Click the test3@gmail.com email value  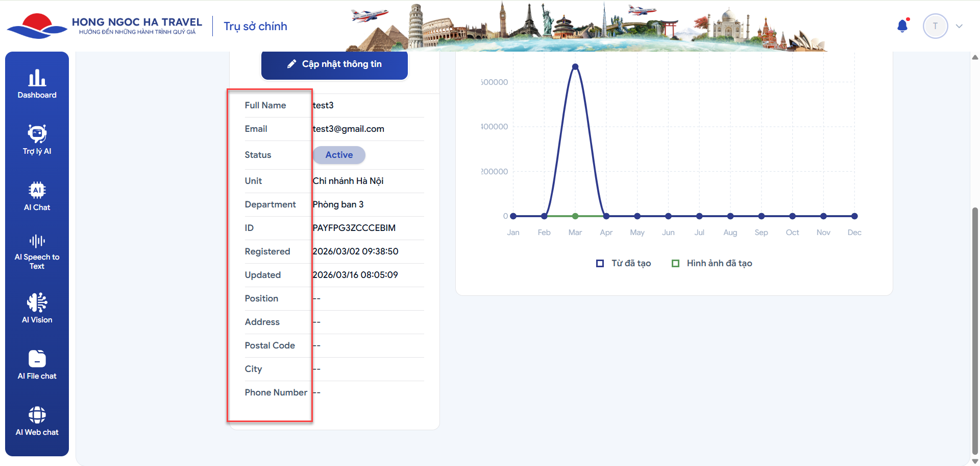coord(349,129)
